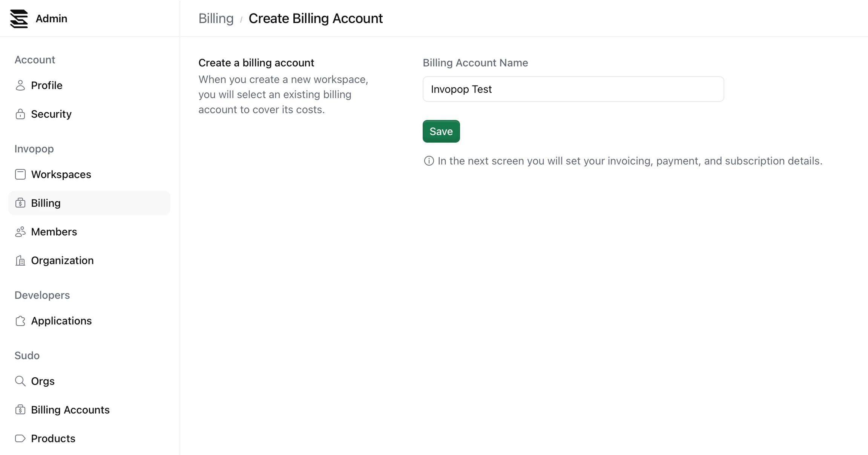This screenshot has width=868, height=455.
Task: Click the Orgs magnifying glass icon
Action: pos(20,381)
